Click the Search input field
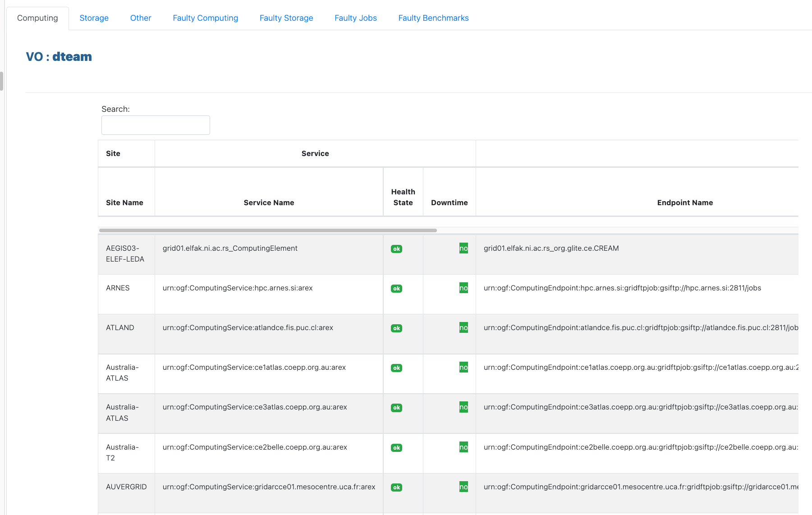 156,125
